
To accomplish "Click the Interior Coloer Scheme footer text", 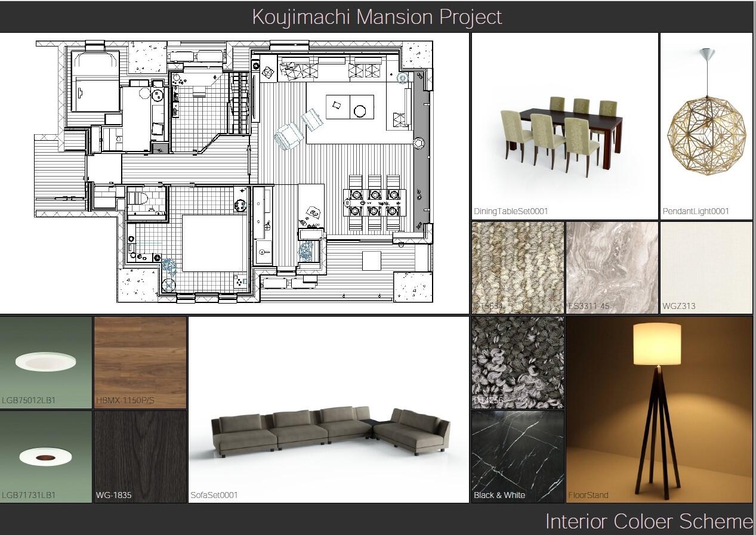I will 649,521.
